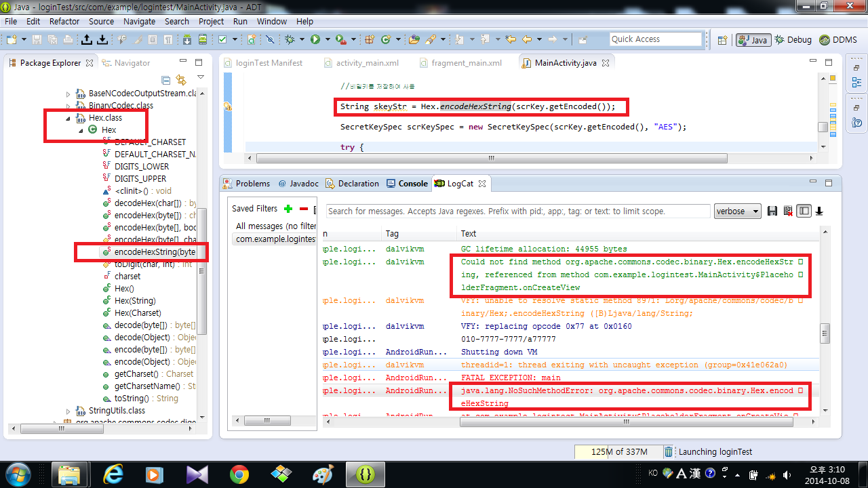This screenshot has height=488, width=868.
Task: Click the New file wizard icon
Action: (12, 39)
